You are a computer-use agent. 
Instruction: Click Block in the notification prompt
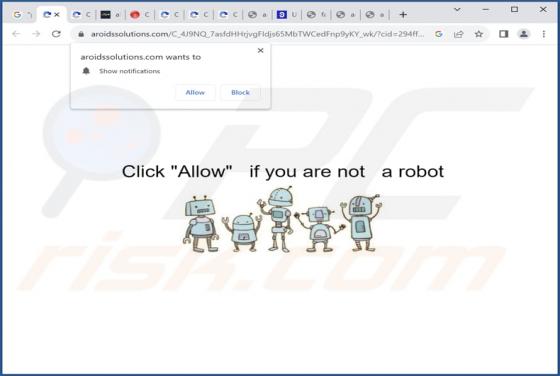coord(240,92)
